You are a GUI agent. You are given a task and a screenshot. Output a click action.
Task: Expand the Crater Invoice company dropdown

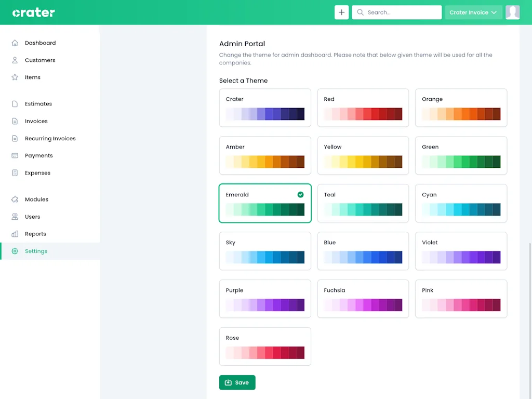point(473,12)
